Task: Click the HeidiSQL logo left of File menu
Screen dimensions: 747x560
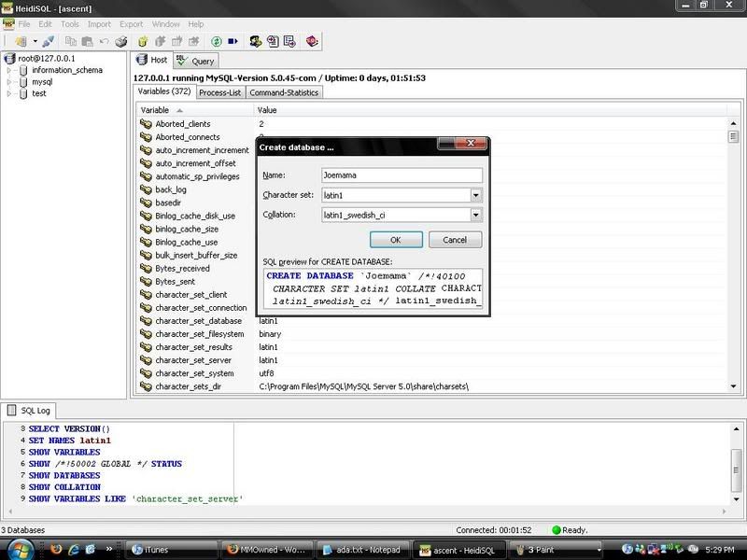Action: point(8,24)
